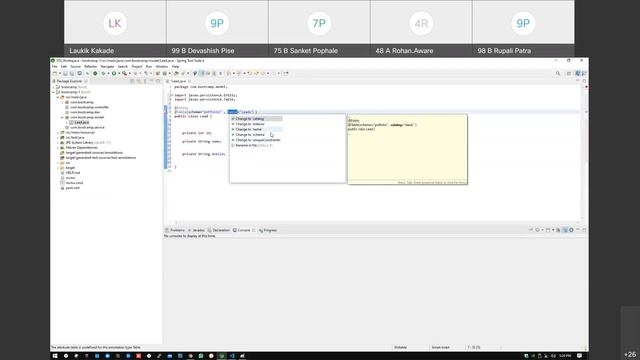Open the Run menu
Screen dimensions: 640x360
tap(149, 66)
